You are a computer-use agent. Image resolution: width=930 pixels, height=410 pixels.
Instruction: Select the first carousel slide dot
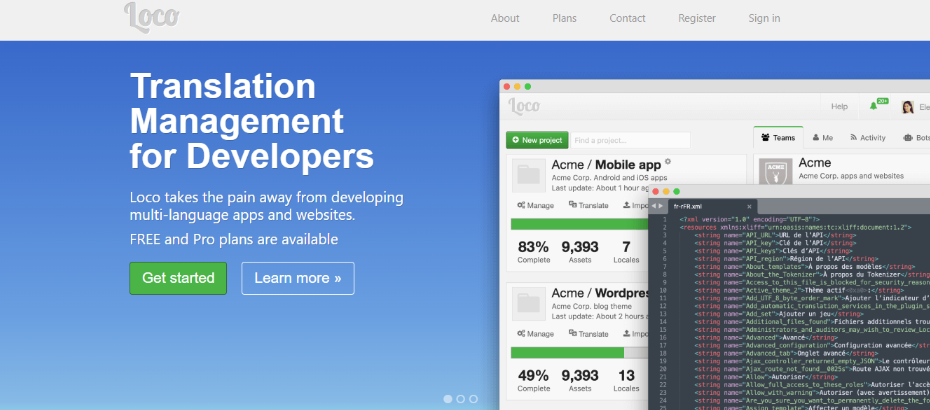coord(447,398)
